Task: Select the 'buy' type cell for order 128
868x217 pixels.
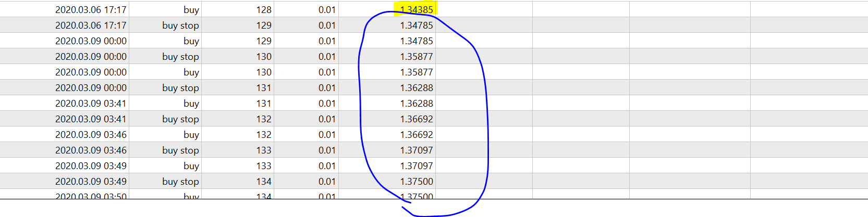Action: 191,9
